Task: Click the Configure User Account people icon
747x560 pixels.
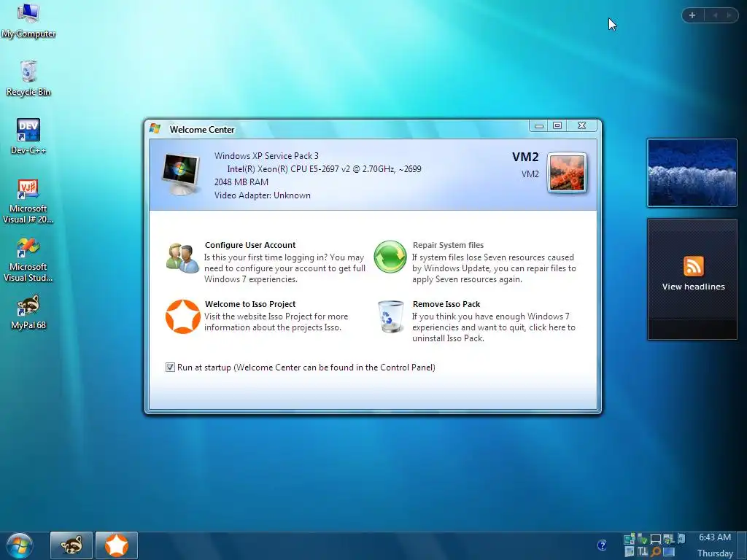Action: (x=182, y=258)
